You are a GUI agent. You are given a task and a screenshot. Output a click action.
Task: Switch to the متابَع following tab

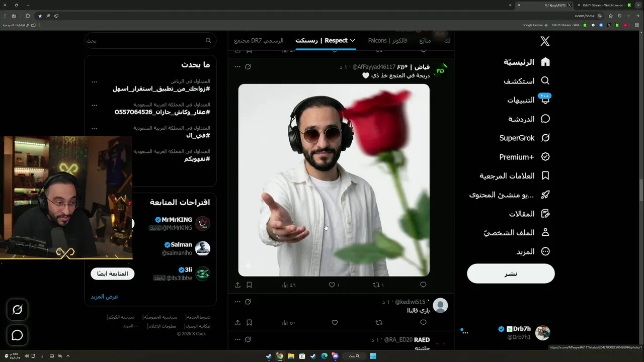[x=425, y=40]
